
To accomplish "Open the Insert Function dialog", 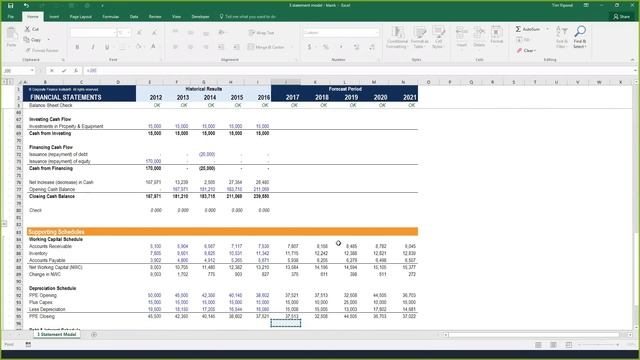I will pos(76,71).
